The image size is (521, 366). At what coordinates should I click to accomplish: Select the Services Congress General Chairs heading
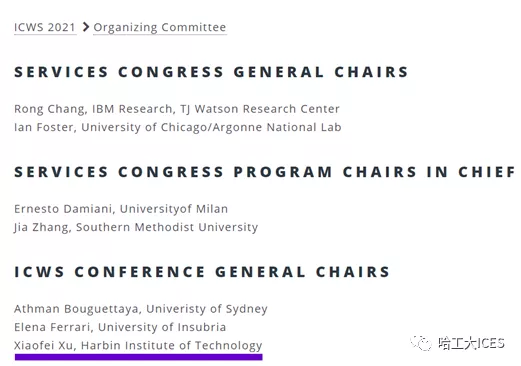point(211,72)
